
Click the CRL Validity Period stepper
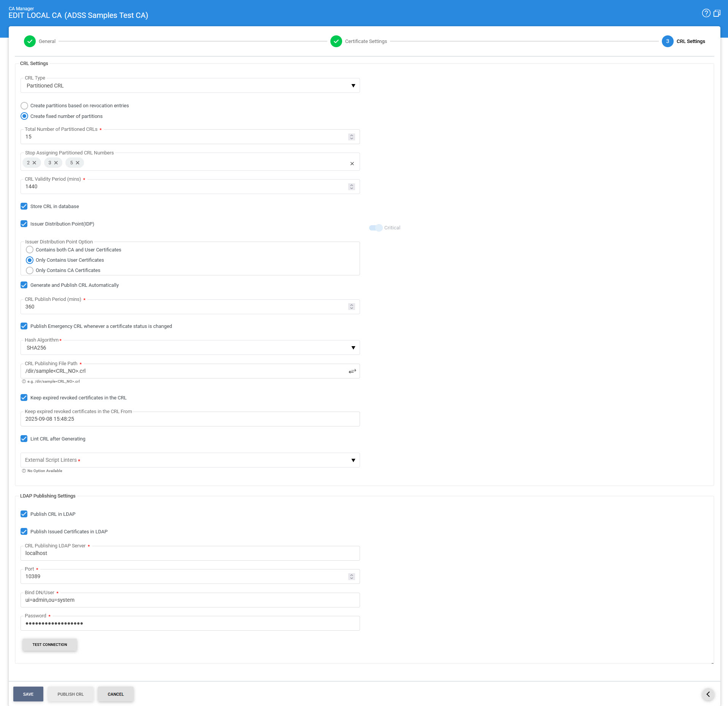pos(352,187)
